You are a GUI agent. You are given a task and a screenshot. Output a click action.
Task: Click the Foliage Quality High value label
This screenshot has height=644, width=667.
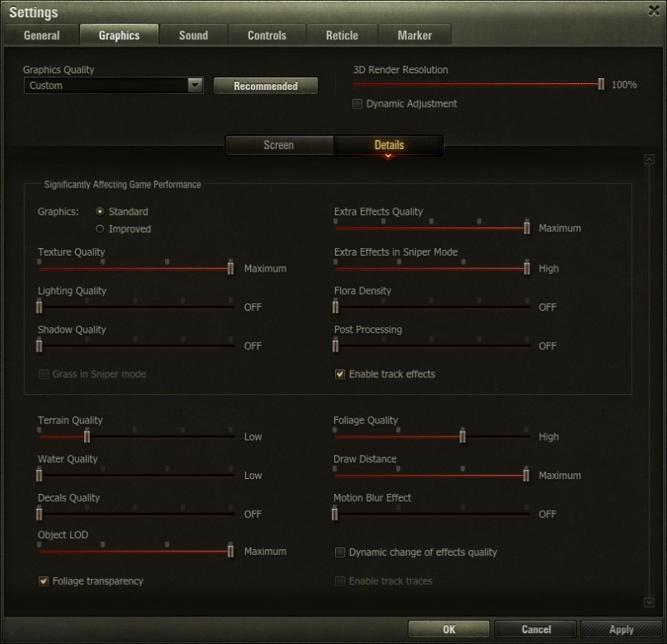pos(549,437)
